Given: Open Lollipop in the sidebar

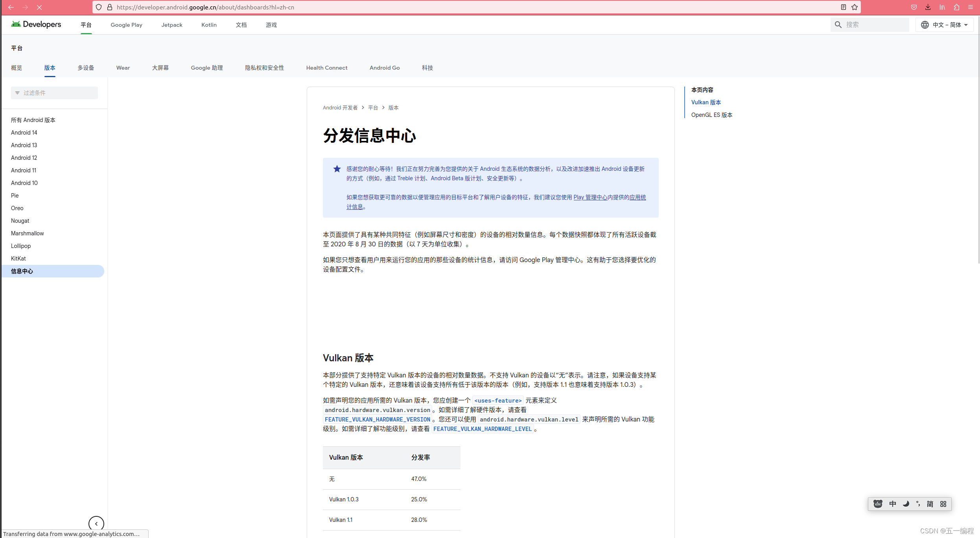Looking at the screenshot, I should click(21, 246).
